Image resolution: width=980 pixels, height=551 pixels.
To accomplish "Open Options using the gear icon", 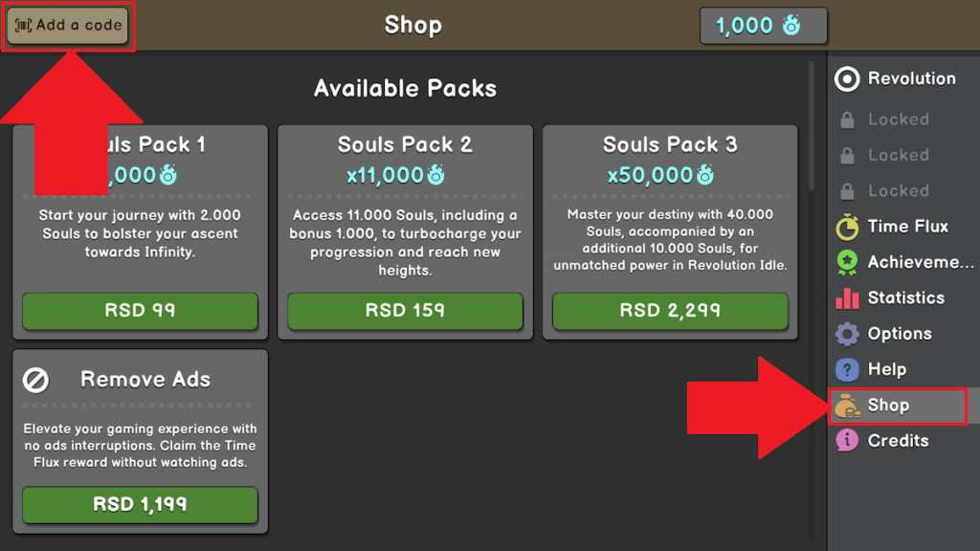I will tap(847, 333).
